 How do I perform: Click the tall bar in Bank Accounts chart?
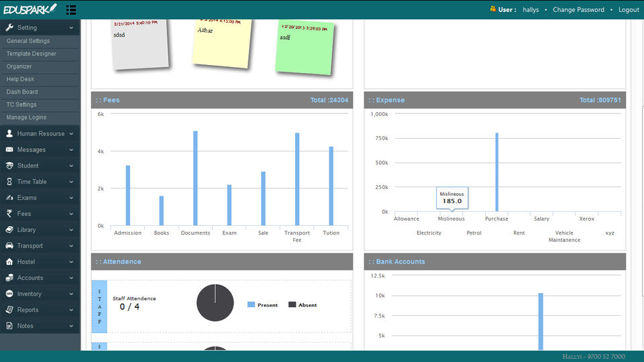click(541, 321)
